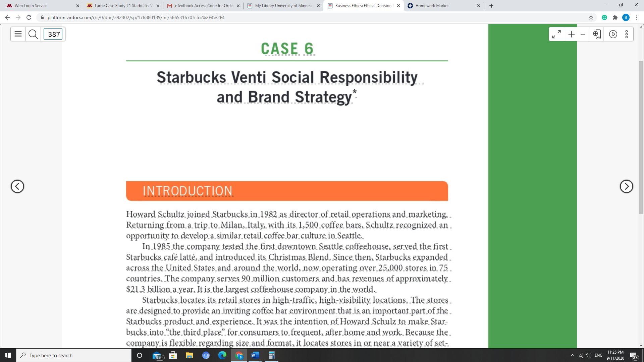
Task: Click the Windows taskbar search box
Action: click(74, 355)
